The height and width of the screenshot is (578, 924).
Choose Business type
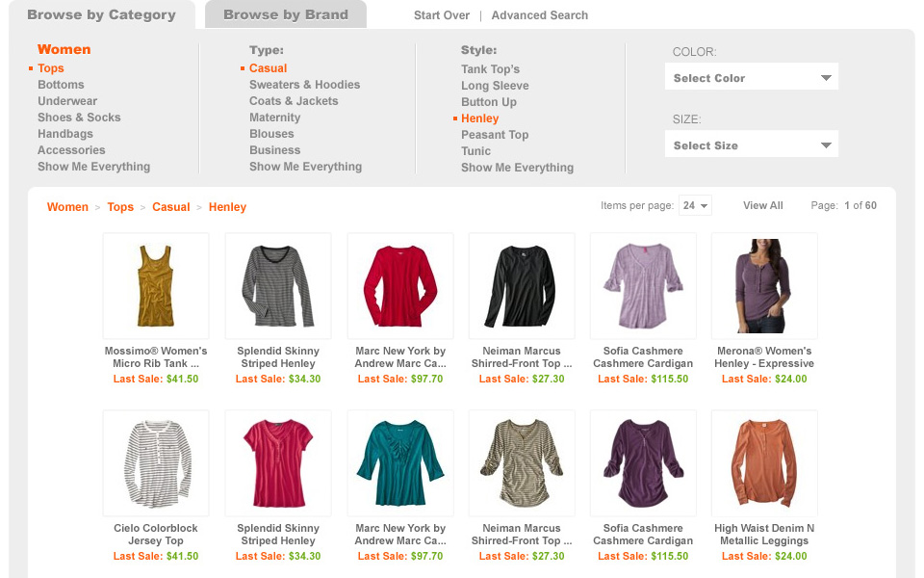(274, 150)
